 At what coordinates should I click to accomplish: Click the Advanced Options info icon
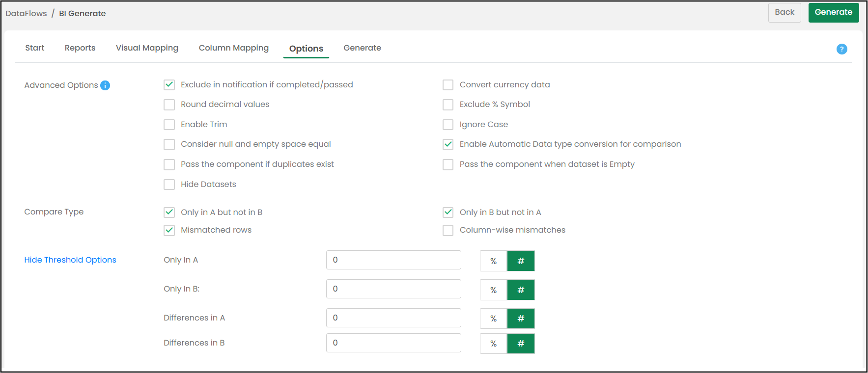[x=105, y=85]
